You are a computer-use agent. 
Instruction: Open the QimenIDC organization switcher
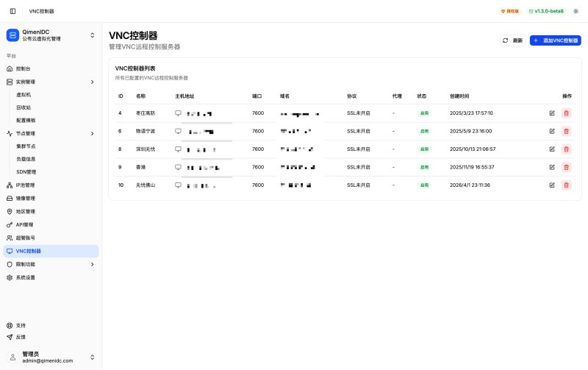51,35
